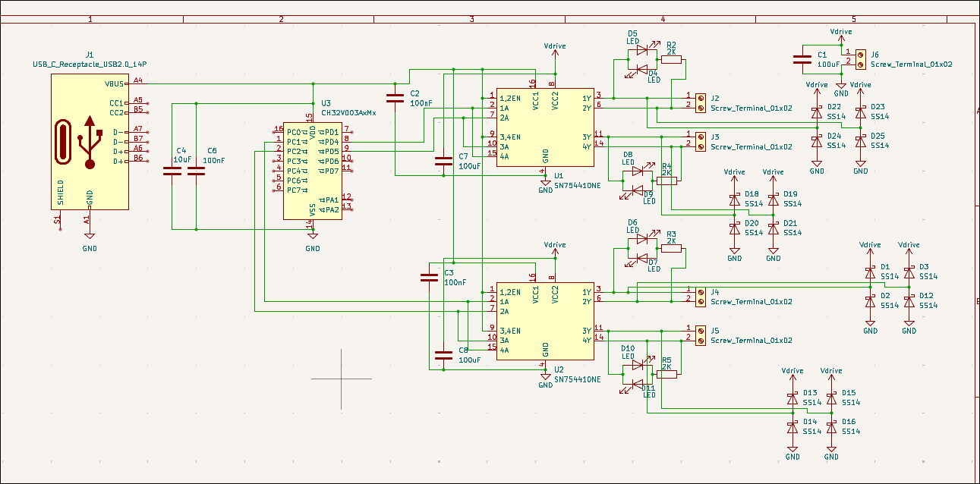This screenshot has height=484, width=980.
Task: Select capacitor C6 100nF symbol
Action: (x=197, y=173)
